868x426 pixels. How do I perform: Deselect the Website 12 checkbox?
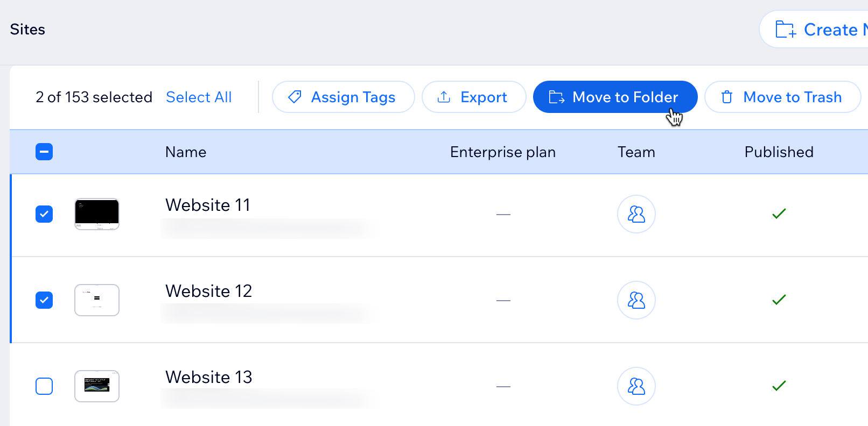click(44, 300)
